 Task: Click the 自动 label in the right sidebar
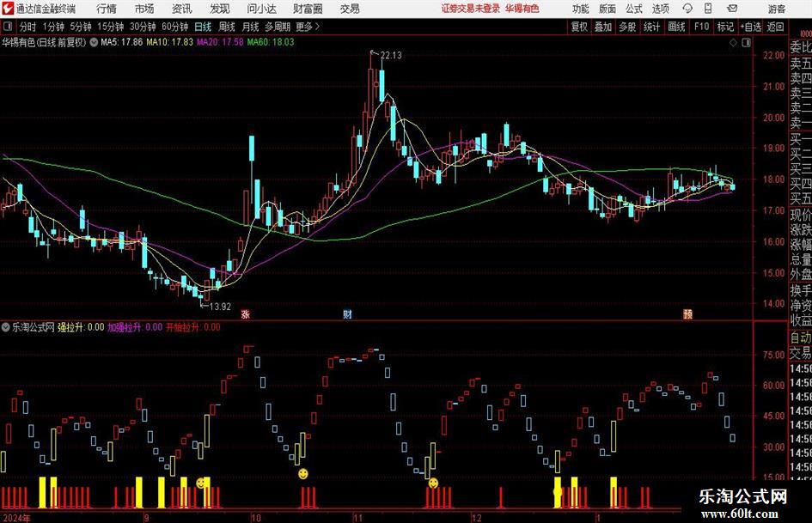[801, 338]
